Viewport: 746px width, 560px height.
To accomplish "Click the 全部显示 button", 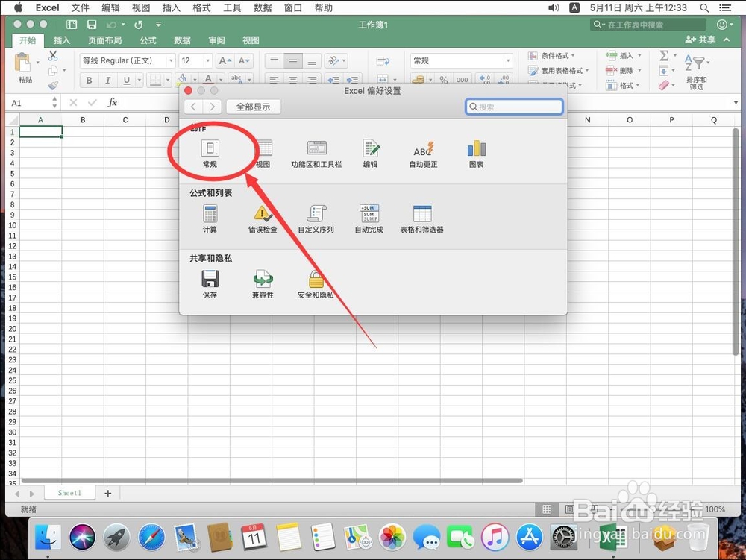I will [x=253, y=107].
